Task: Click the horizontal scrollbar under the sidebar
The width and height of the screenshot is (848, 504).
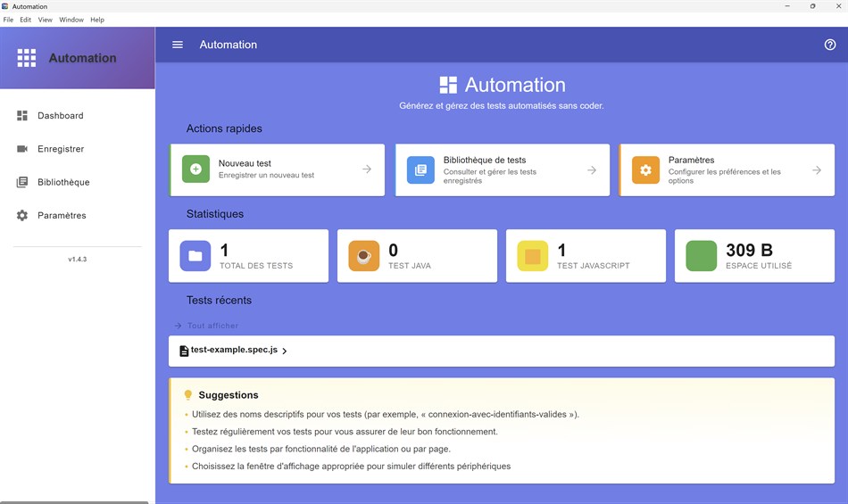Action: coord(74,502)
